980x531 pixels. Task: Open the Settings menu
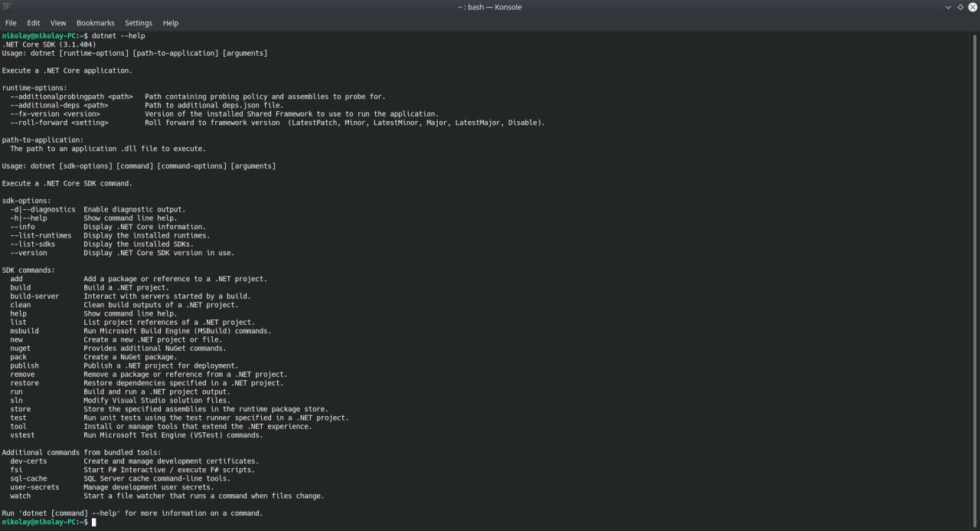139,23
